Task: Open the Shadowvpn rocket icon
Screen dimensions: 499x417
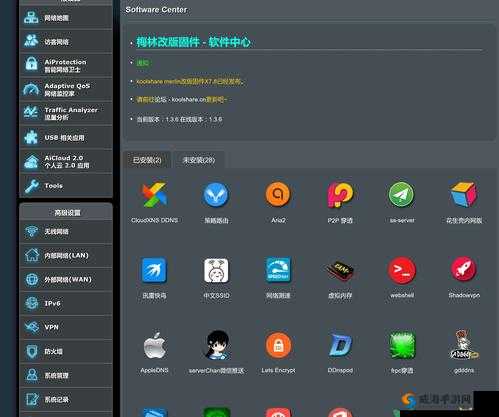Action: (x=464, y=269)
